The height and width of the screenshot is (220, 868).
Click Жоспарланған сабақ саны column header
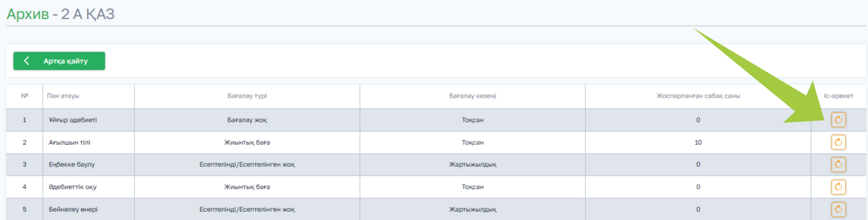pos(698,96)
